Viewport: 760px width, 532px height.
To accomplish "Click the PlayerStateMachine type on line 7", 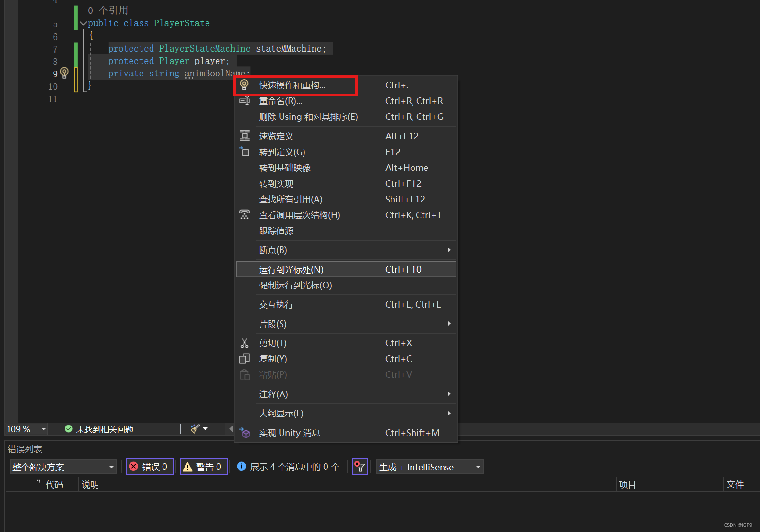I will point(205,49).
